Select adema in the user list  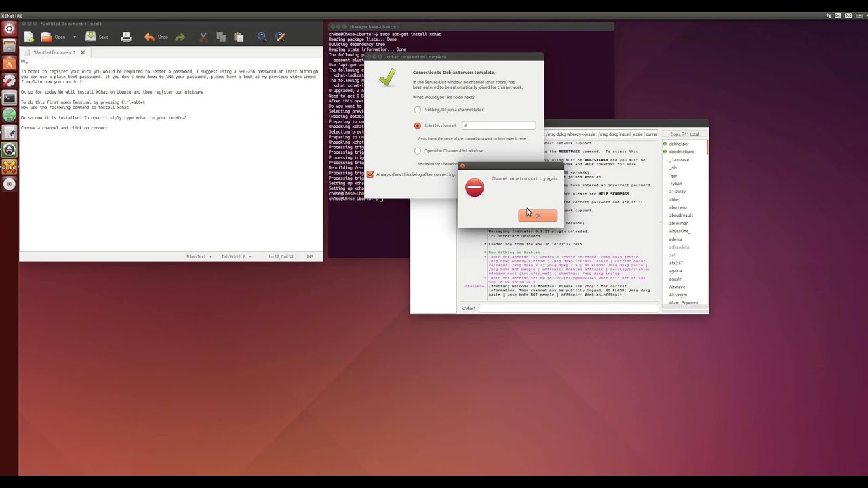click(675, 239)
